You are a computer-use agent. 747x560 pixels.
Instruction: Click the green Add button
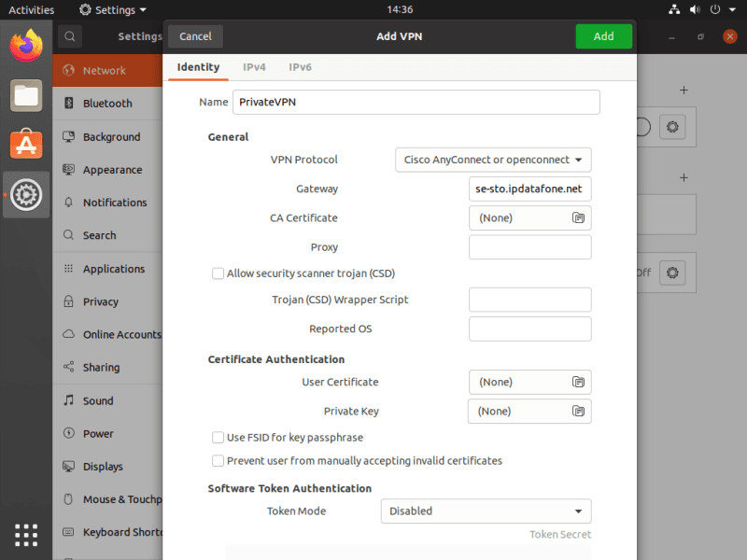point(603,36)
